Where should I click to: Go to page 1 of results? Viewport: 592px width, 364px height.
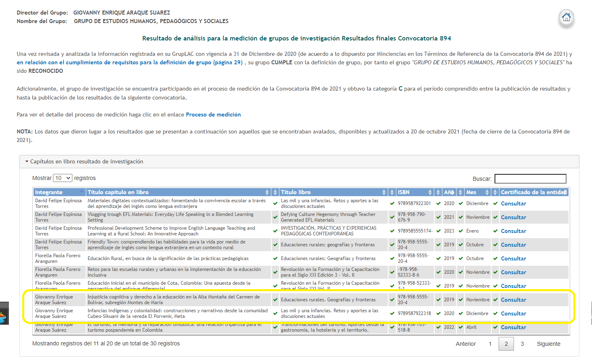point(490,344)
